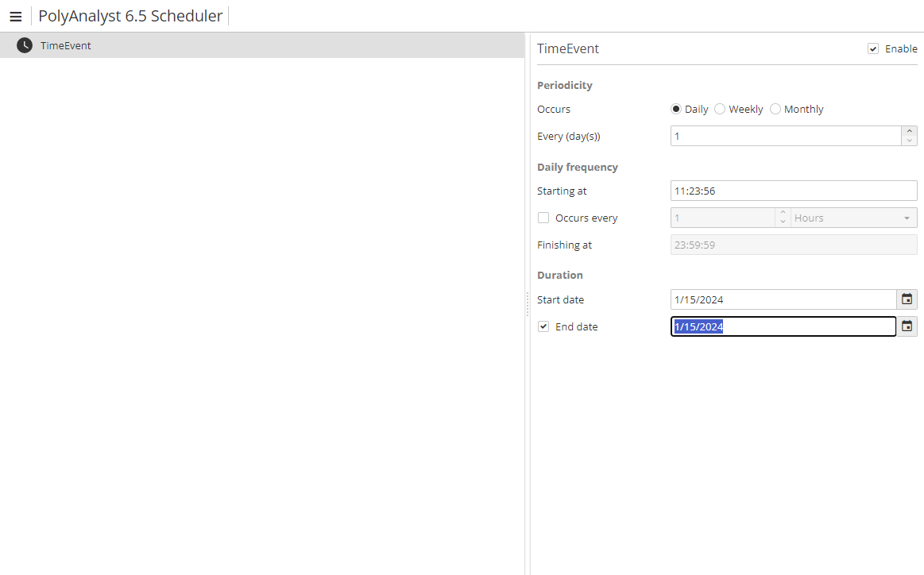Click the End date text field

tap(783, 326)
